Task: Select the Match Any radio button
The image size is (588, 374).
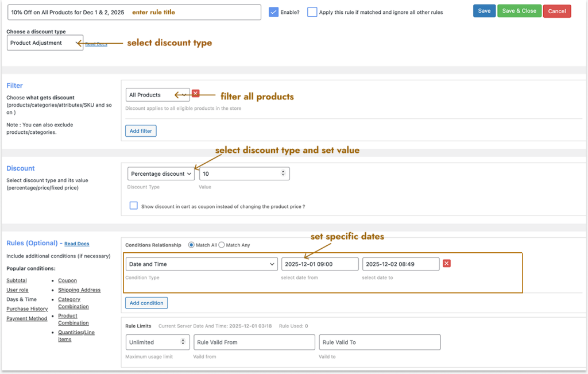Action: click(x=220, y=245)
